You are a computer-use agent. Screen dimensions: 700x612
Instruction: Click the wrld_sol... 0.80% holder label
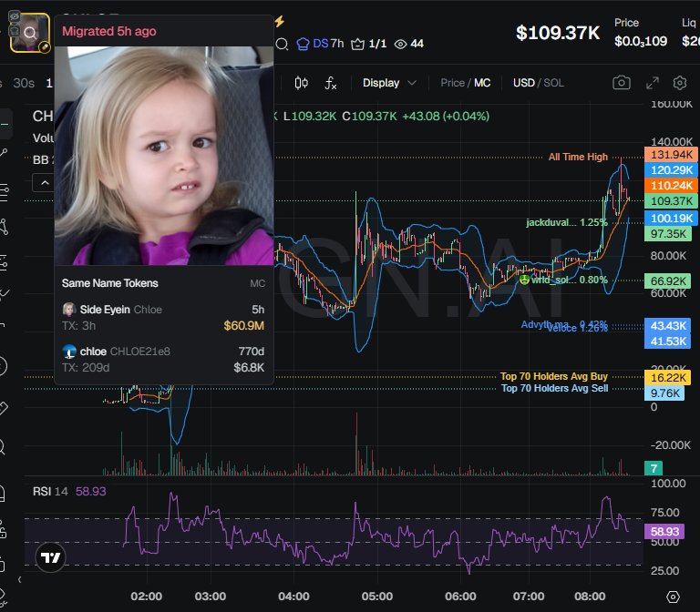[x=563, y=280]
